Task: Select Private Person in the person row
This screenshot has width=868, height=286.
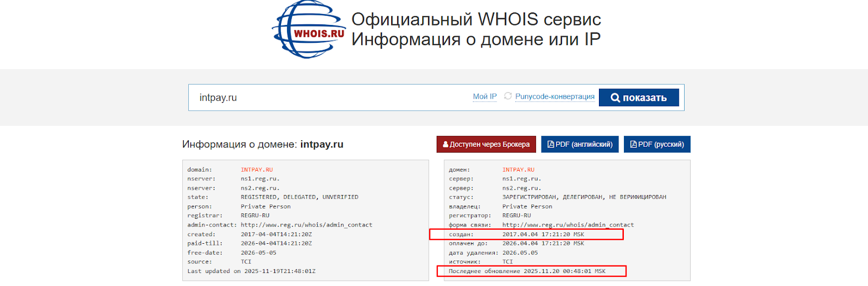Action: point(266,206)
